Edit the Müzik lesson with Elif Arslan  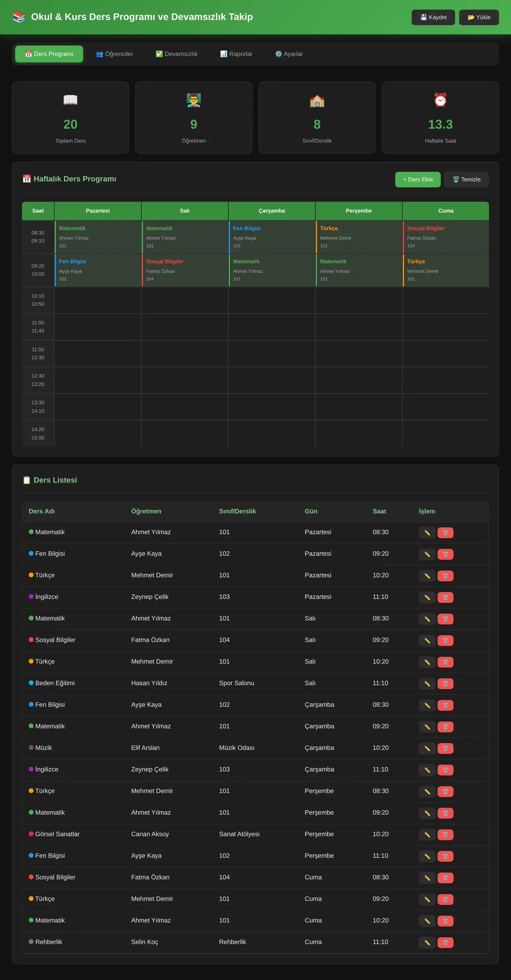427,749
